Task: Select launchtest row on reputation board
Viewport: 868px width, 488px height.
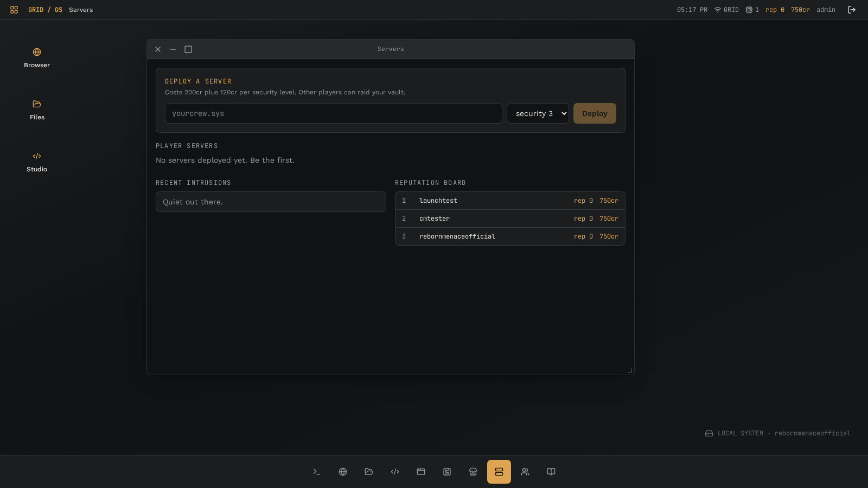Action: (510, 201)
